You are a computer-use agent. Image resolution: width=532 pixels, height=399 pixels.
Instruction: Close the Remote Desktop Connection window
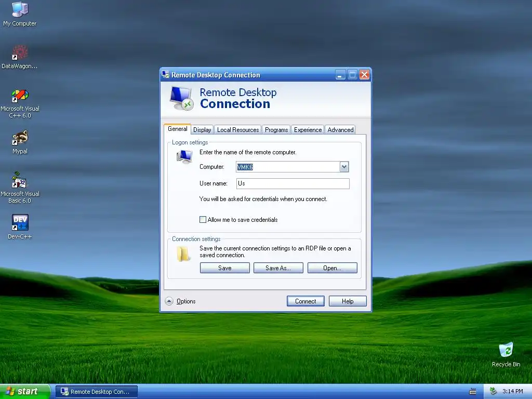(x=364, y=74)
